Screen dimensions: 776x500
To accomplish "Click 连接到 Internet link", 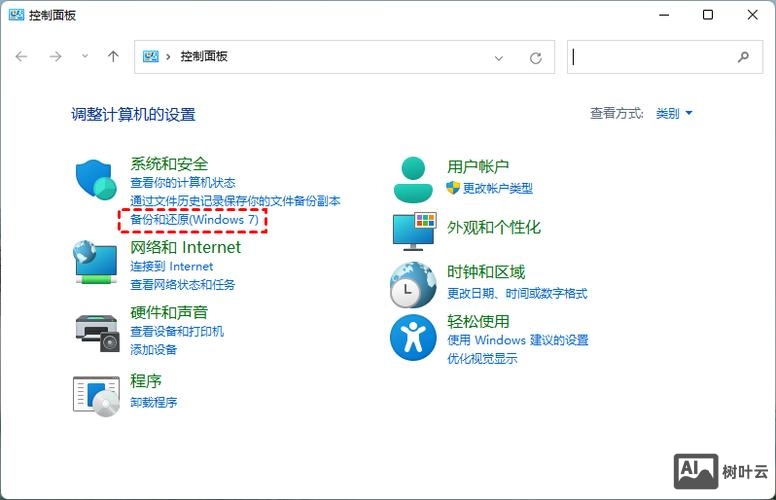I will pyautogui.click(x=172, y=266).
